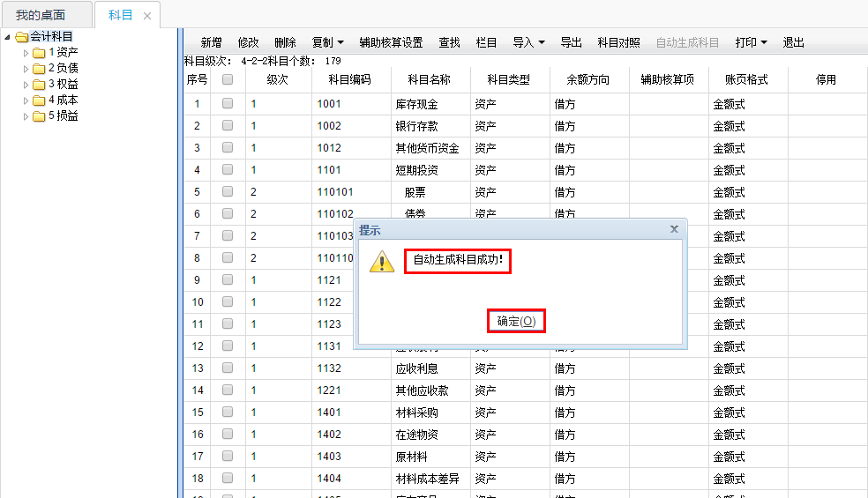Open the 复制 dropdown menu

327,42
